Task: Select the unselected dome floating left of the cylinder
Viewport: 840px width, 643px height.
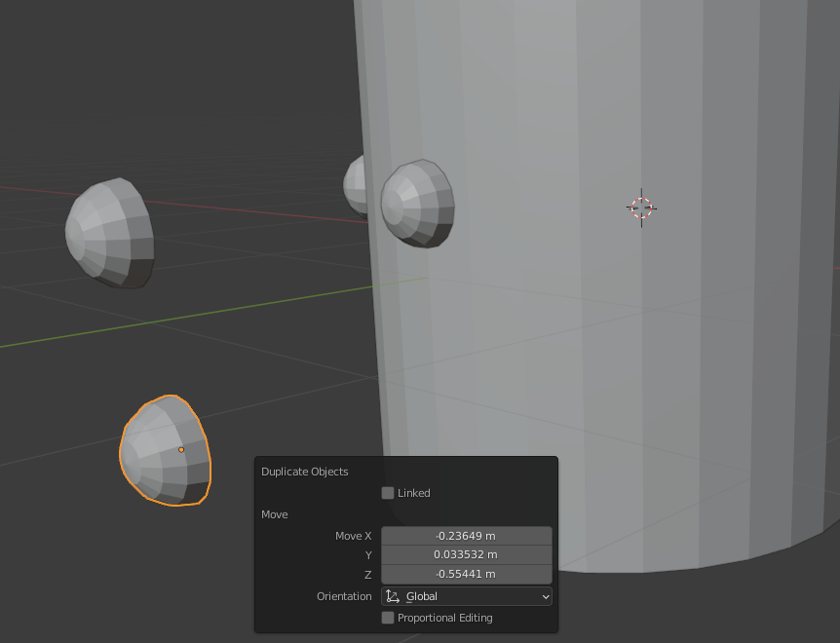Action: click(110, 234)
